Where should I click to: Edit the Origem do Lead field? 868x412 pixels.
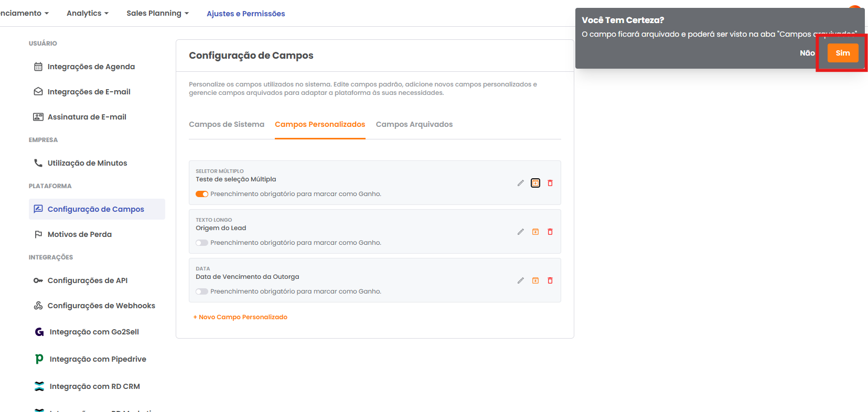(520, 232)
